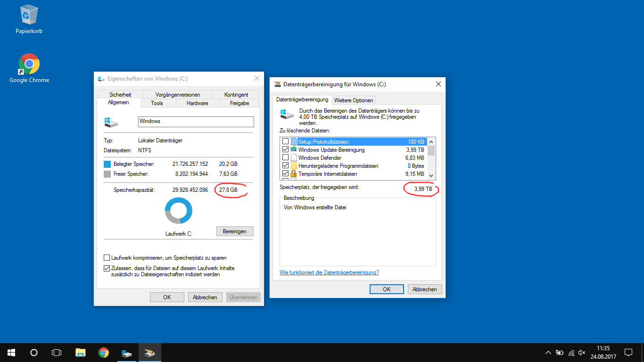Viewport: 644px width, 362px height.
Task: Switch to the Freigabe tab
Action: pos(239,103)
